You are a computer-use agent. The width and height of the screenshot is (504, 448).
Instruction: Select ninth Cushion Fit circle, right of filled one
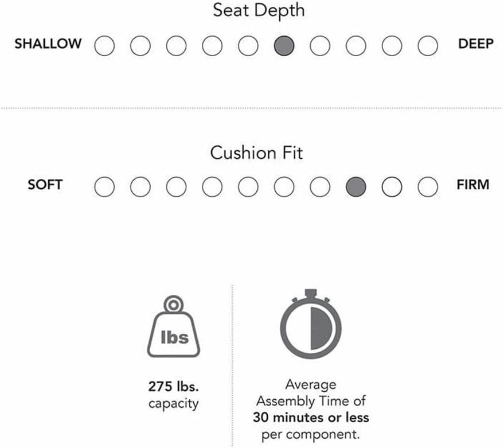click(392, 186)
